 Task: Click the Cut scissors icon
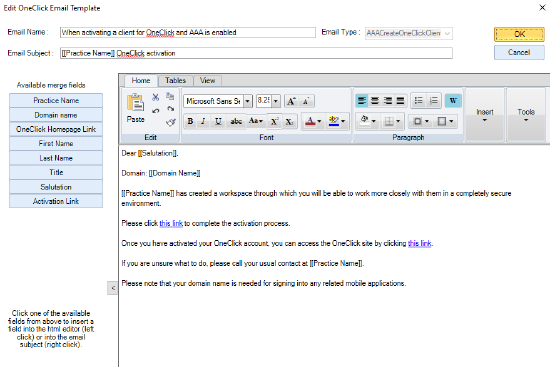(156, 97)
